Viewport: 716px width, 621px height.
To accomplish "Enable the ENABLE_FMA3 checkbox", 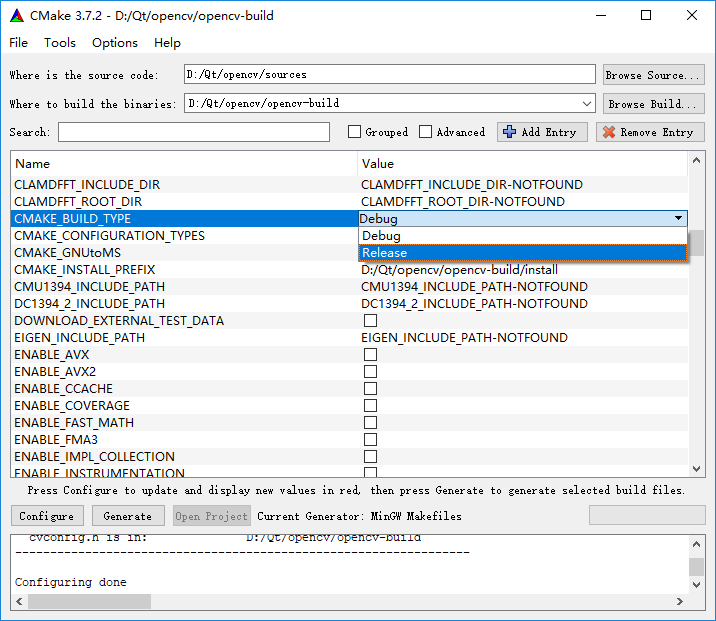I will (x=370, y=439).
